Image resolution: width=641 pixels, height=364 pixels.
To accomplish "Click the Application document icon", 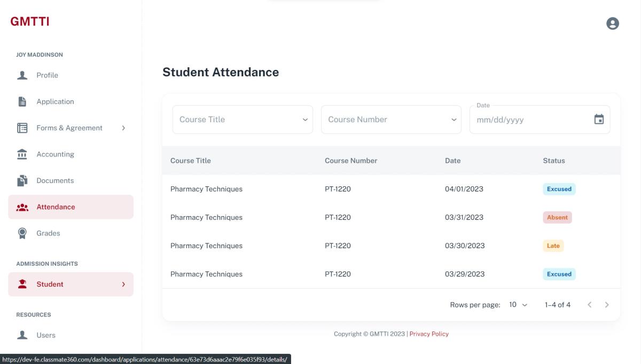I will [22, 101].
